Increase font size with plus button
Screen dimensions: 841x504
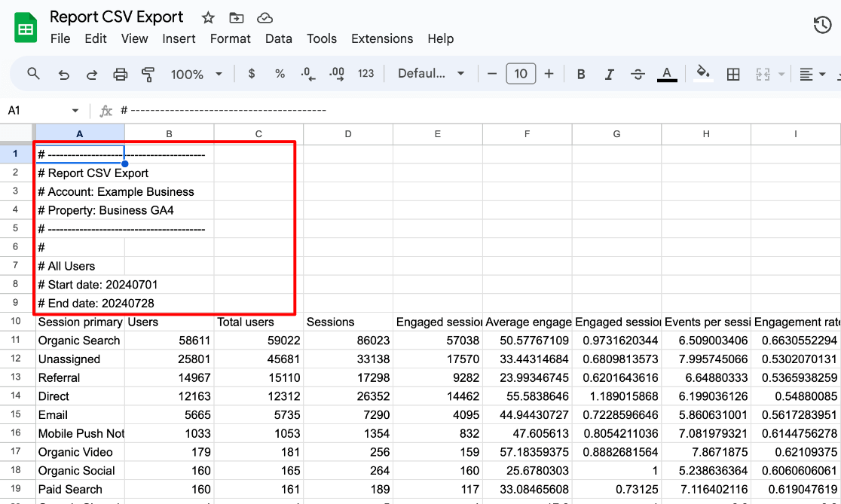[x=548, y=74]
